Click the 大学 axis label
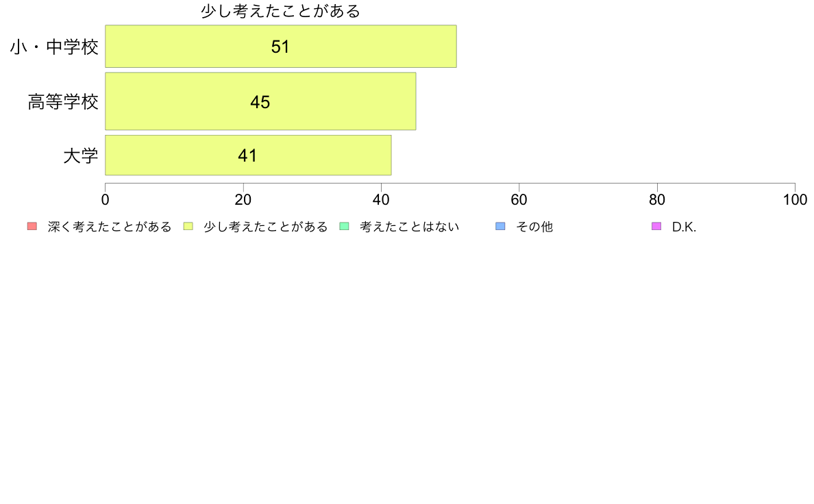The height and width of the screenshot is (504, 814). 81,155
